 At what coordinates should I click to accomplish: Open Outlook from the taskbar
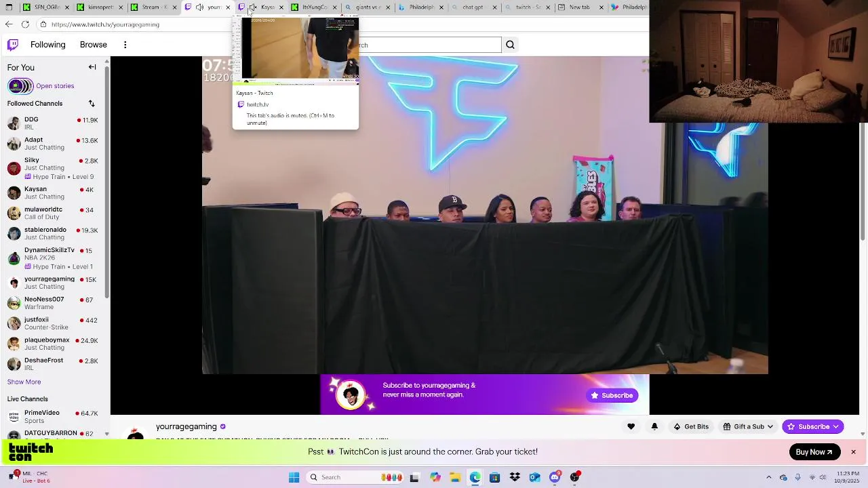(x=534, y=477)
